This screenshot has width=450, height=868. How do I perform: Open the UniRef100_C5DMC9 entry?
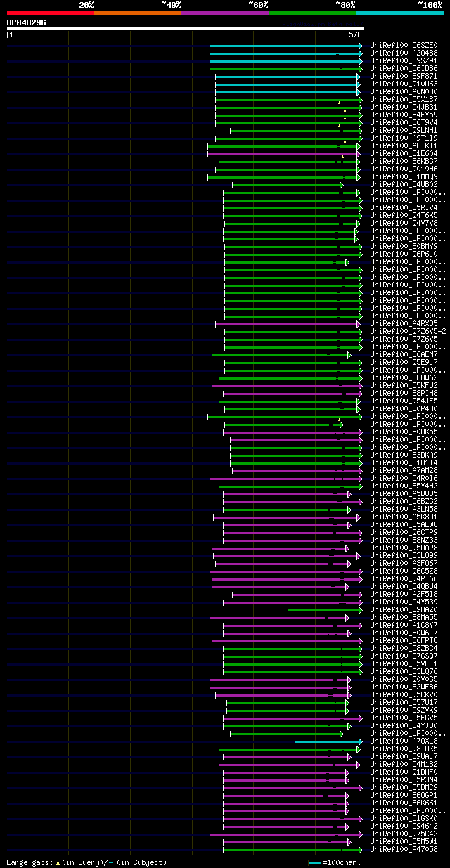pyautogui.click(x=404, y=788)
